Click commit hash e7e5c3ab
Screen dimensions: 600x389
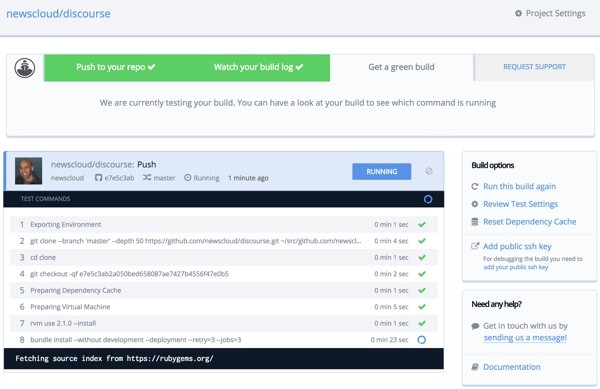(x=119, y=178)
